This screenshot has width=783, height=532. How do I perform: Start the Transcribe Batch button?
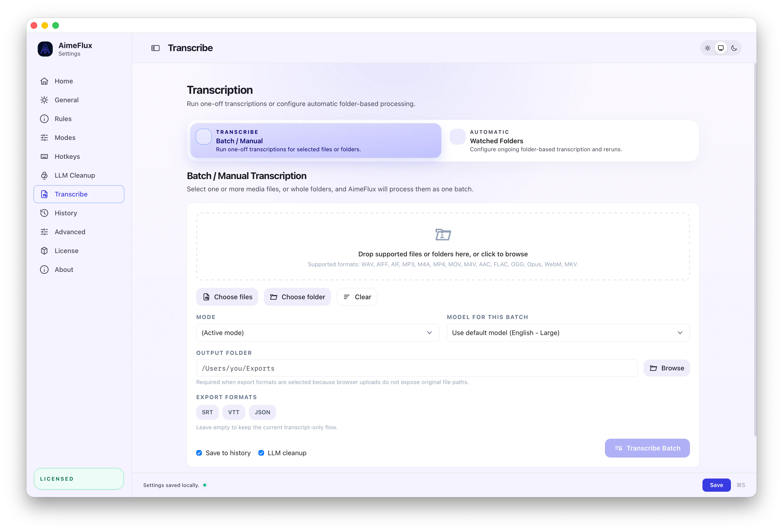(x=647, y=448)
